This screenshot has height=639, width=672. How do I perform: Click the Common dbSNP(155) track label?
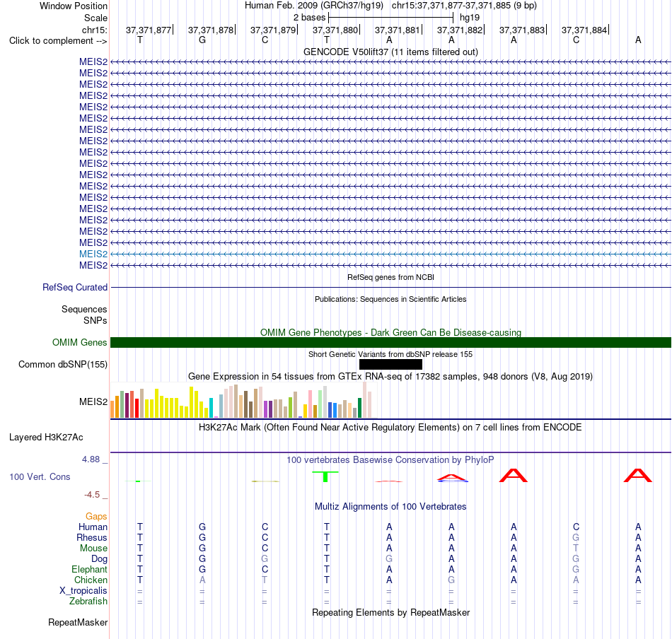click(62, 365)
